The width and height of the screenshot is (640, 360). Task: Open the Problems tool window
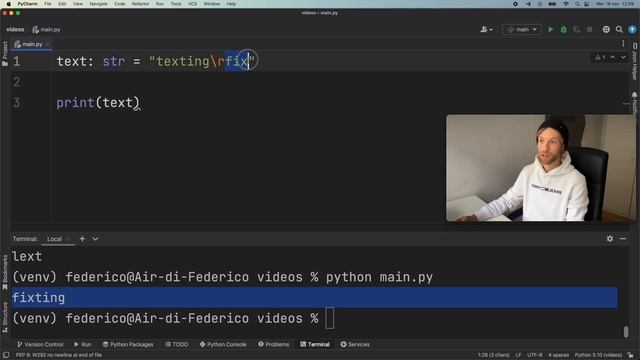(x=273, y=344)
